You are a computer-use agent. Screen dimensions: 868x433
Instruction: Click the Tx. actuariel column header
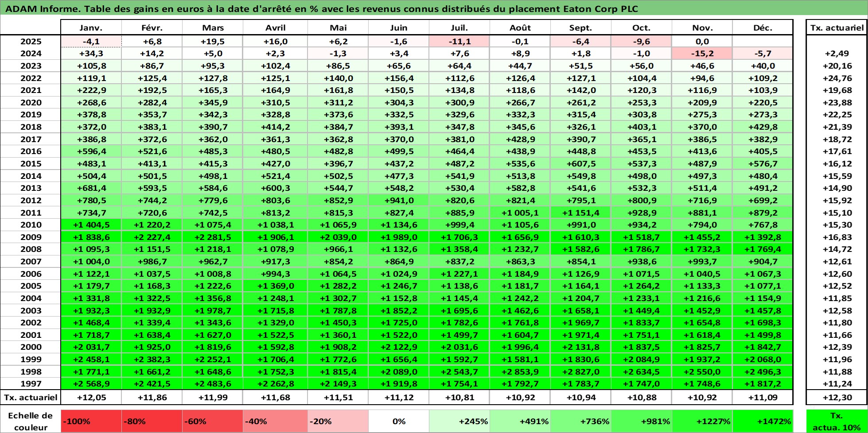click(837, 27)
